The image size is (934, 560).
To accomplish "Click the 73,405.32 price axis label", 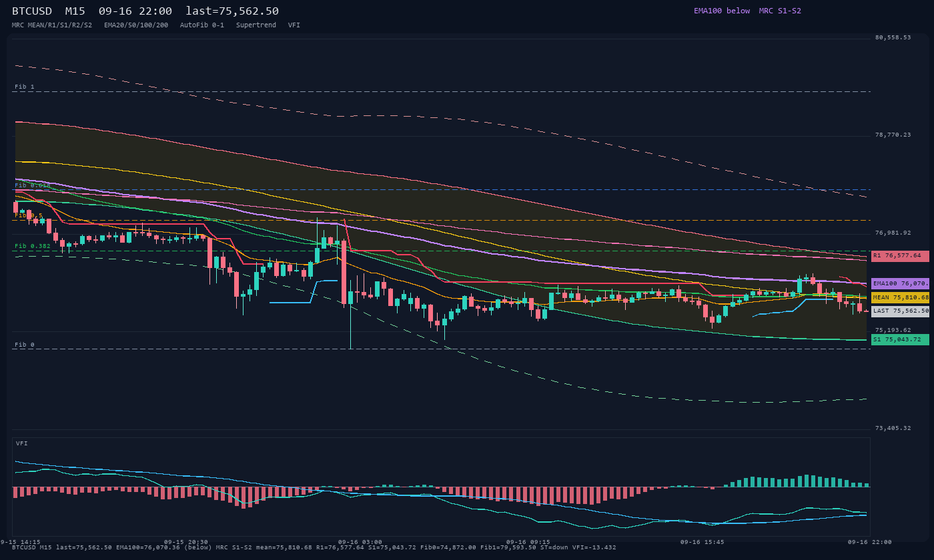I will pyautogui.click(x=893, y=428).
